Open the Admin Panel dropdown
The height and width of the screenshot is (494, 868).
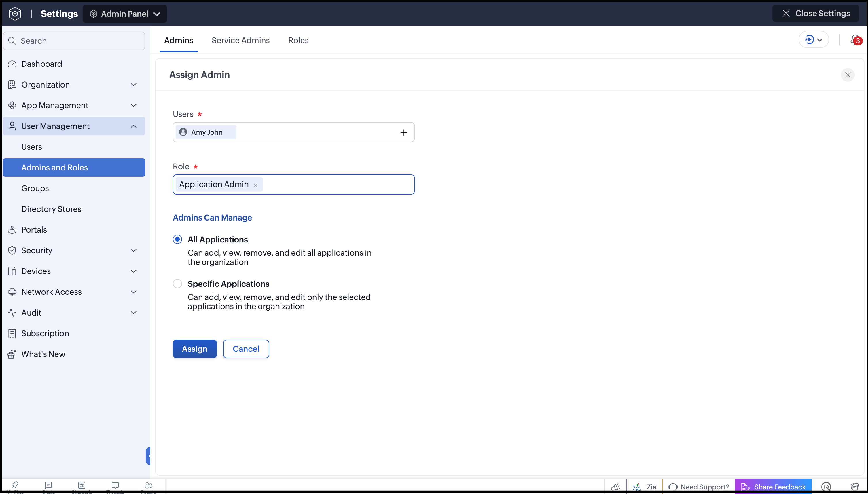tap(124, 14)
